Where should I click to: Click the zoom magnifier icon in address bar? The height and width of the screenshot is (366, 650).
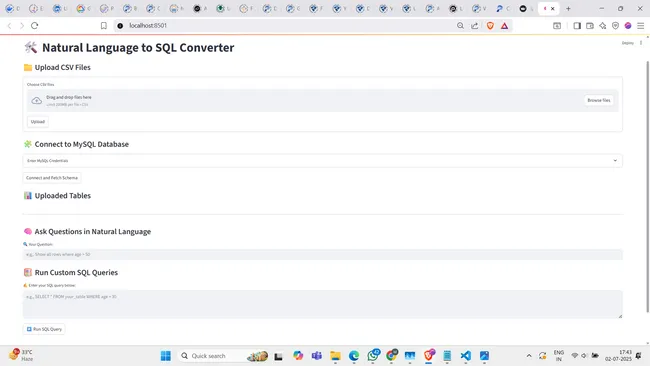click(x=460, y=26)
